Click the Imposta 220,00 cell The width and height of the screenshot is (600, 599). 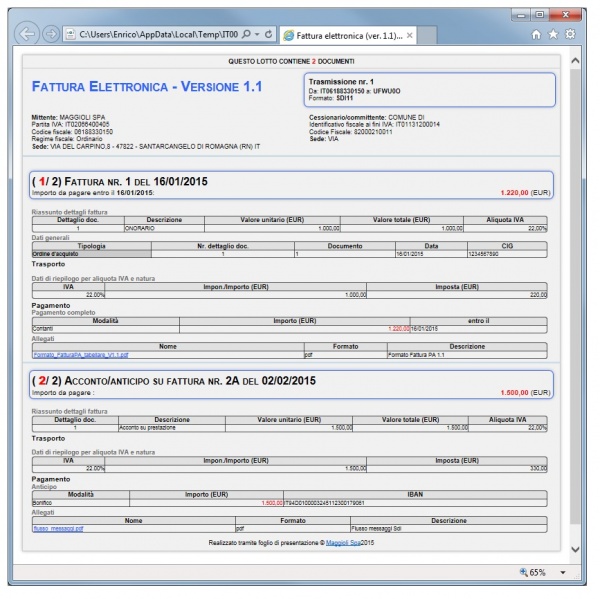pyautogui.click(x=457, y=295)
